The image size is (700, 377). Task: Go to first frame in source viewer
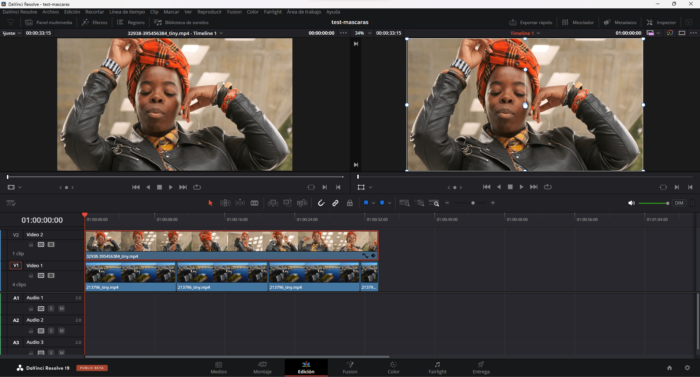coord(136,187)
